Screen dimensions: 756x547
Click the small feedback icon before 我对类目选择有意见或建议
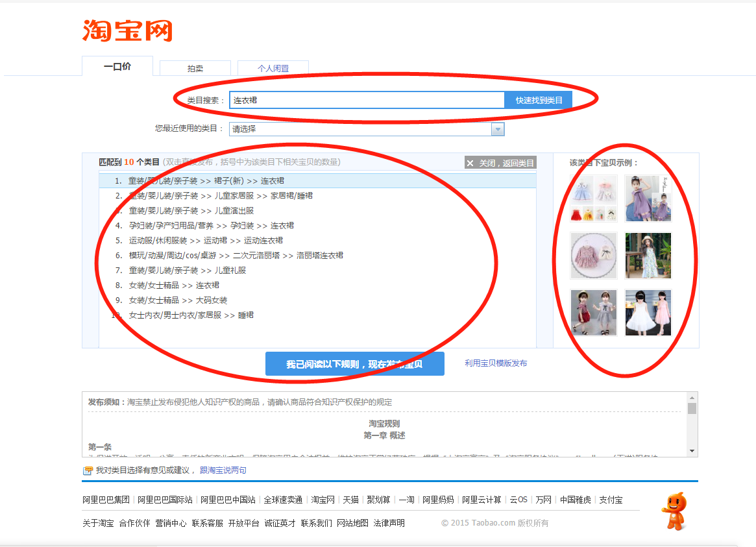click(x=88, y=470)
